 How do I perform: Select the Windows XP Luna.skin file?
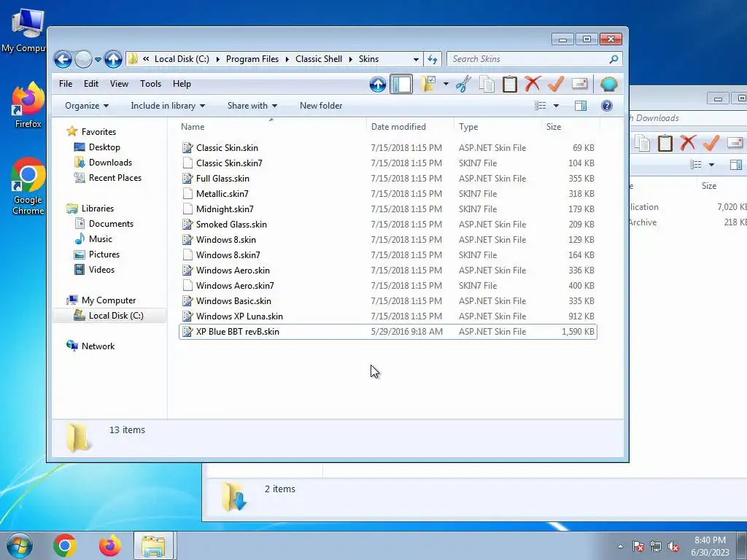point(388,316)
